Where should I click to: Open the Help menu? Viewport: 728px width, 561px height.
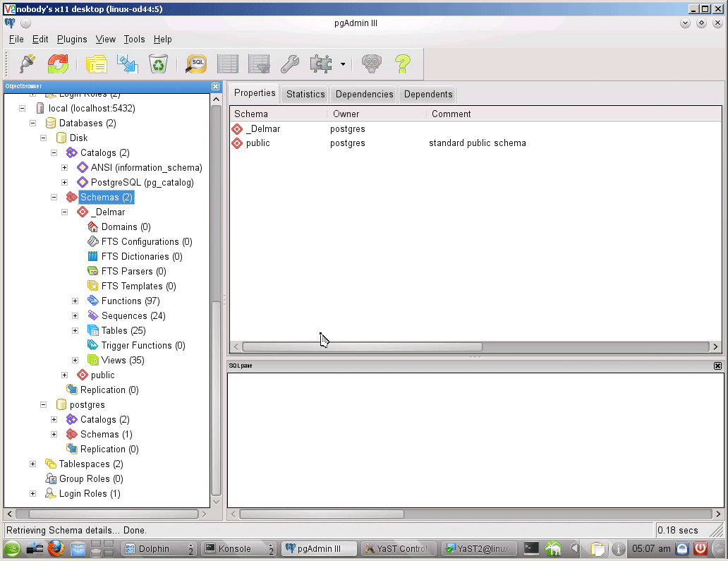click(x=162, y=39)
